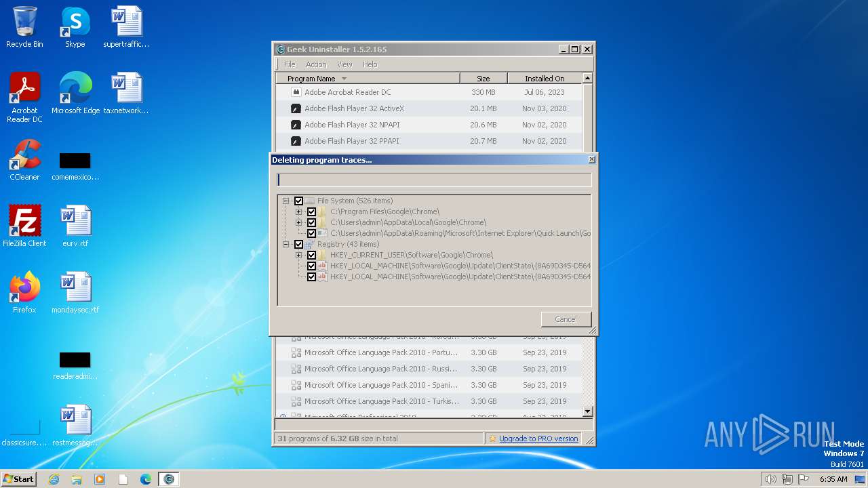Expand the C:\Program Files\Google\Chrome\ node
This screenshot has height=488, width=868.
coord(298,211)
